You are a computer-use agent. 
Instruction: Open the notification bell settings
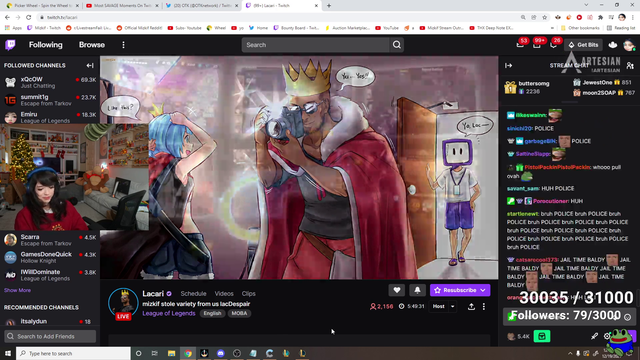[417, 290]
